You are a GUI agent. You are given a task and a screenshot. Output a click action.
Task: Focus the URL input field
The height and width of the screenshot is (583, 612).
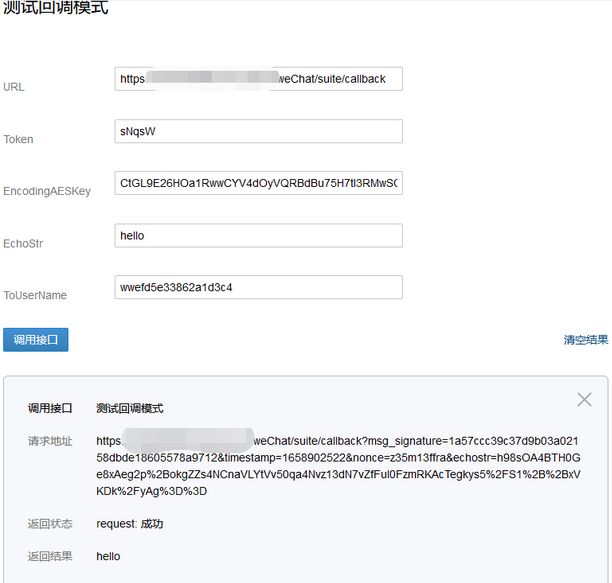259,79
